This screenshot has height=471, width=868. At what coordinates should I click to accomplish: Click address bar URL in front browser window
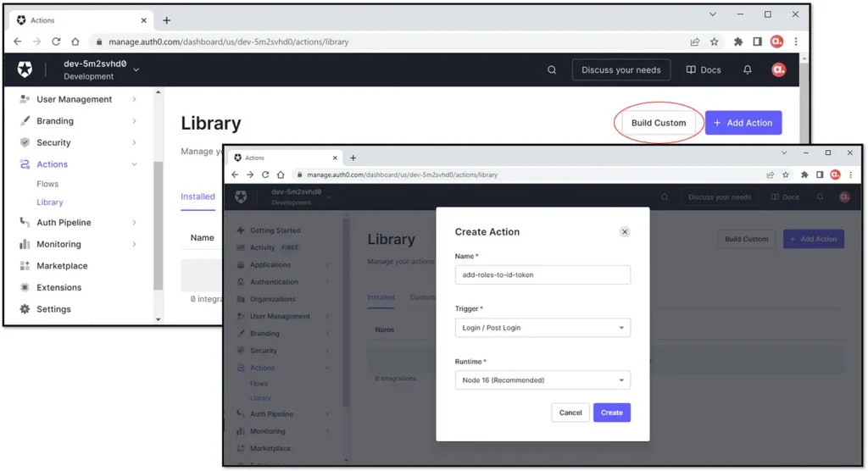[x=403, y=175]
